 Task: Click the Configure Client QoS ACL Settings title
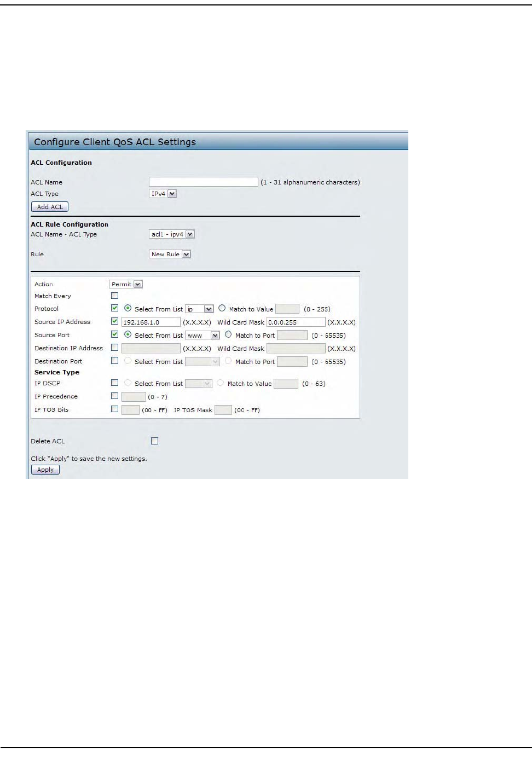(115, 142)
